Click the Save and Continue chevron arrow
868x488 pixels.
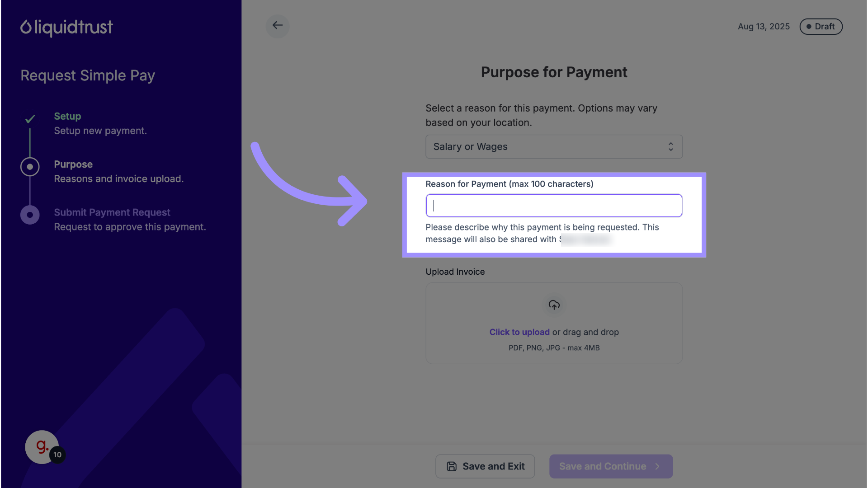[x=658, y=466]
